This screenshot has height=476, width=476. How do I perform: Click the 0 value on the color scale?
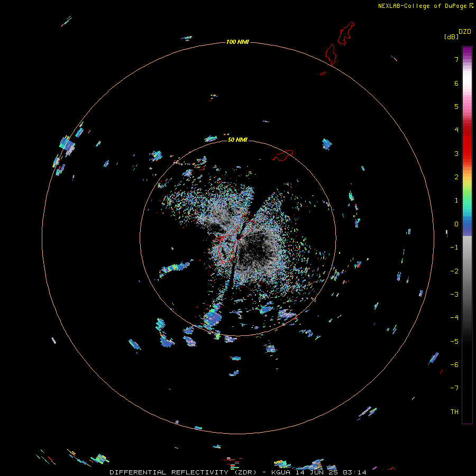tap(456, 224)
